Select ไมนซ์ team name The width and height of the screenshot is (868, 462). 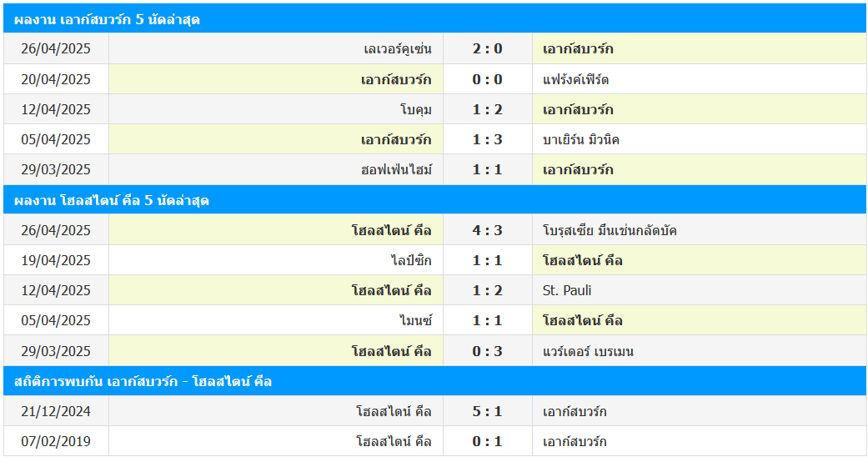415,321
